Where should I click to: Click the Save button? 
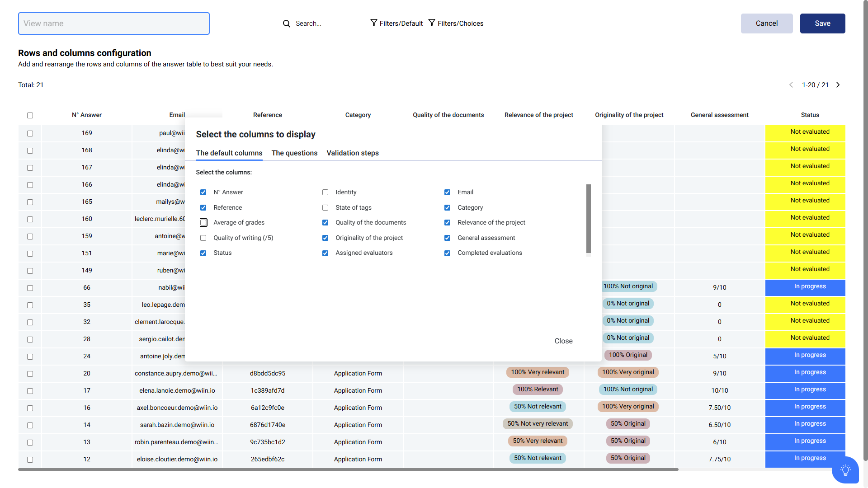822,23
